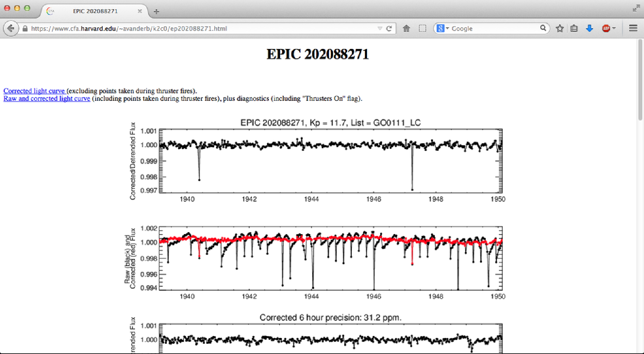Open the search engine chooser dropdown arrow
The image size is (644, 354).
click(447, 28)
